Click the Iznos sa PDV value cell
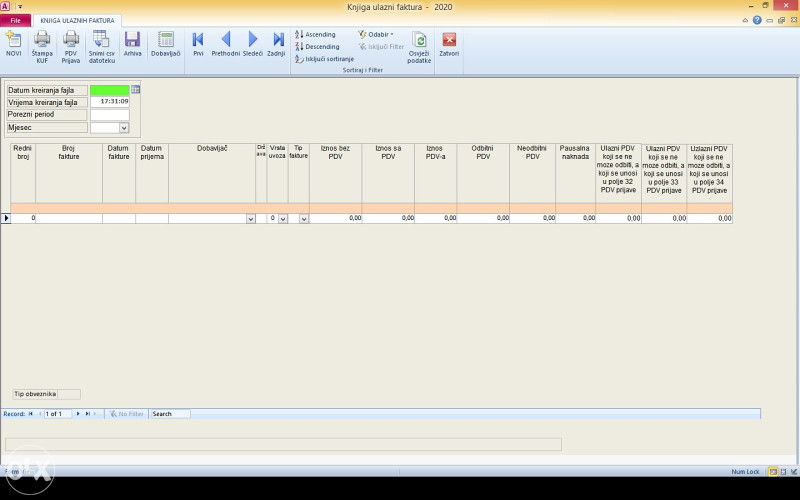Image resolution: width=800 pixels, height=500 pixels. (388, 218)
